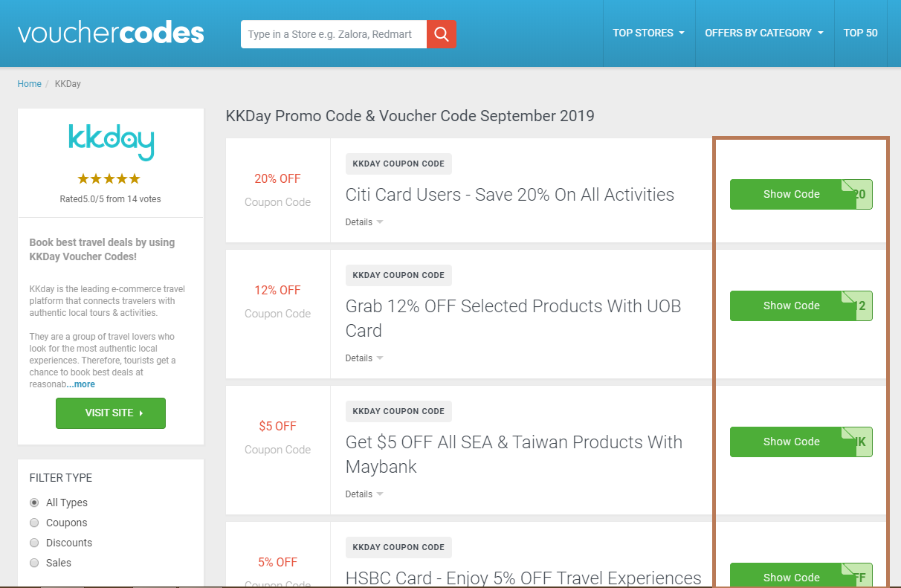Click the orange search magnifier button

442,34
